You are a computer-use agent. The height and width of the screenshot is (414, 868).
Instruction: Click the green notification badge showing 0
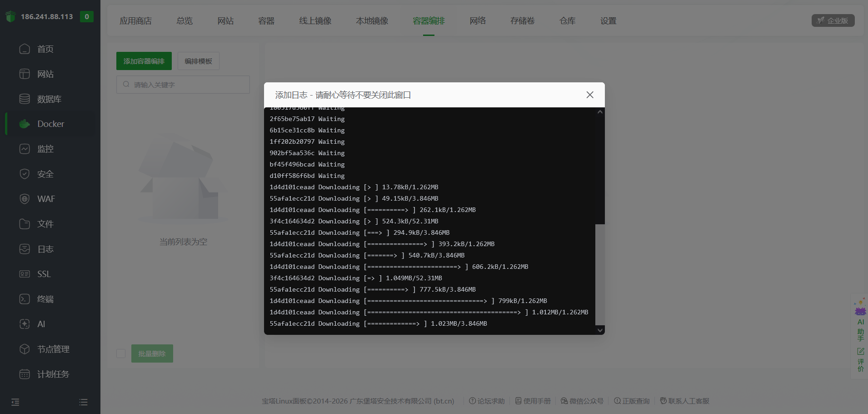pos(87,17)
